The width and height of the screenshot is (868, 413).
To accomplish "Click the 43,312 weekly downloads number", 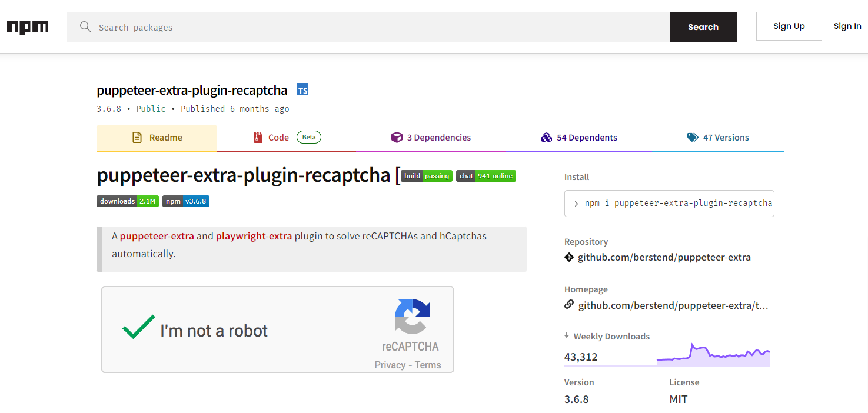I will tap(581, 357).
